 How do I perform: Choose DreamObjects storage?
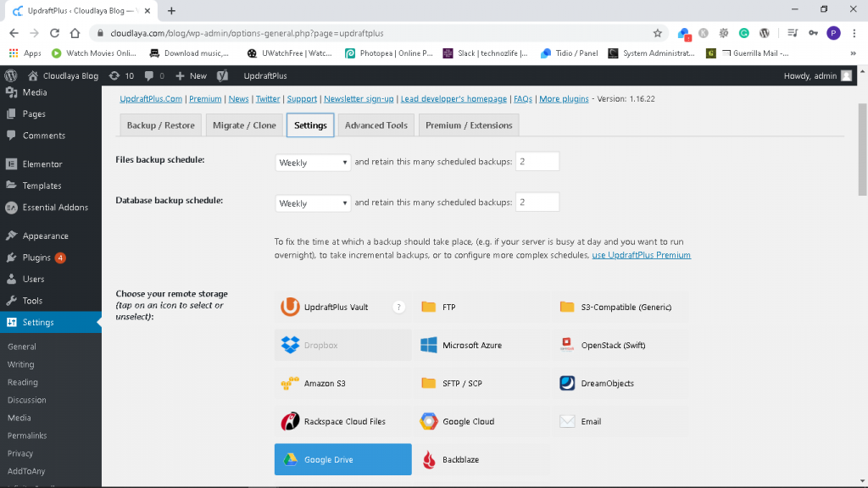pos(620,383)
